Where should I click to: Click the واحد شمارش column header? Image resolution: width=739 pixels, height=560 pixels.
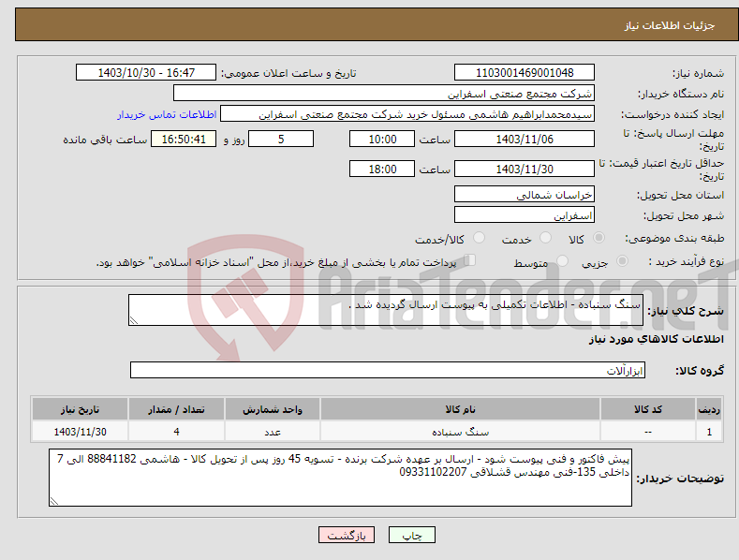(x=273, y=409)
